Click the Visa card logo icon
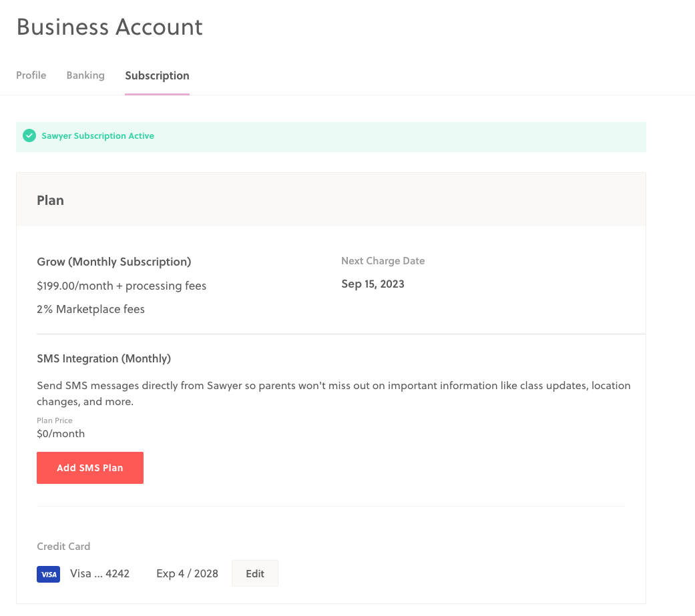The height and width of the screenshot is (616, 695). point(48,575)
